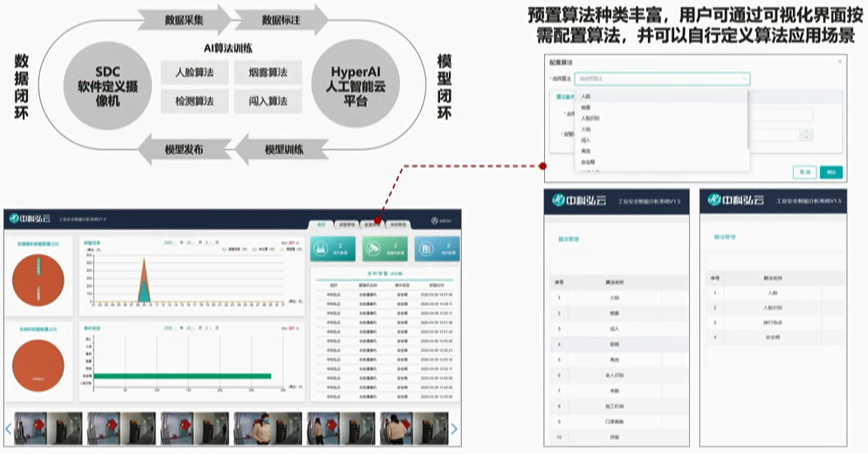Toggle the red legend marker in alarm trend chart

[x=255, y=250]
